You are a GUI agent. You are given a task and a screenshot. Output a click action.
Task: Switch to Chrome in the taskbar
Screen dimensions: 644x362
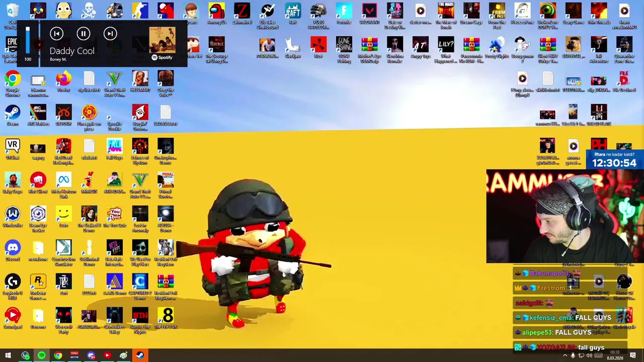[58, 355]
